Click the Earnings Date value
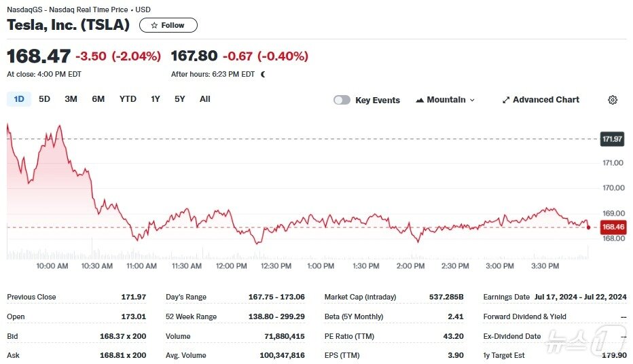633x364 pixels. pyautogui.click(x=580, y=297)
